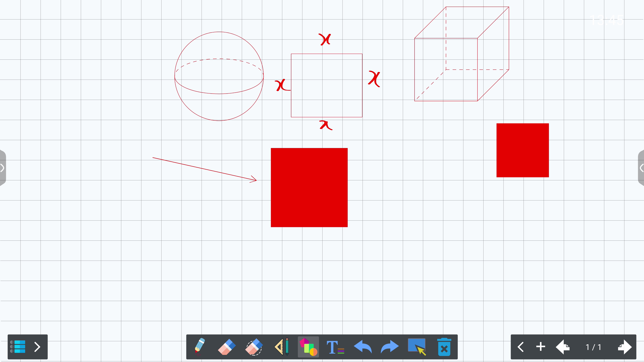This screenshot has height=362, width=644.
Task: Expand the right edge side panel
Action: [x=641, y=168]
